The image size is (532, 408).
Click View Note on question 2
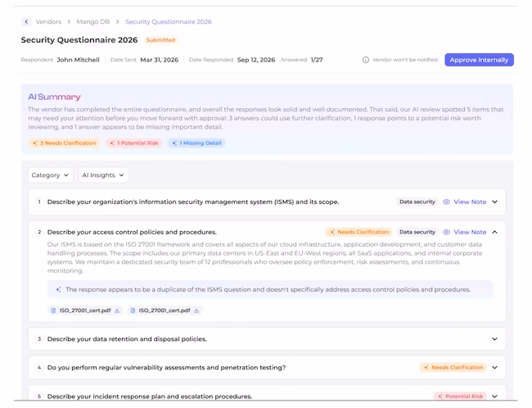coord(470,232)
